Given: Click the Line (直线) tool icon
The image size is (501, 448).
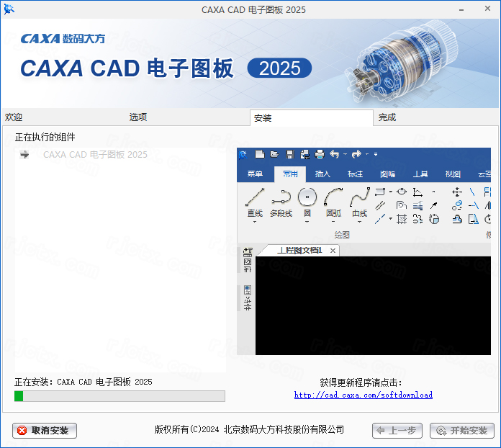Looking at the screenshot, I should (x=255, y=197).
